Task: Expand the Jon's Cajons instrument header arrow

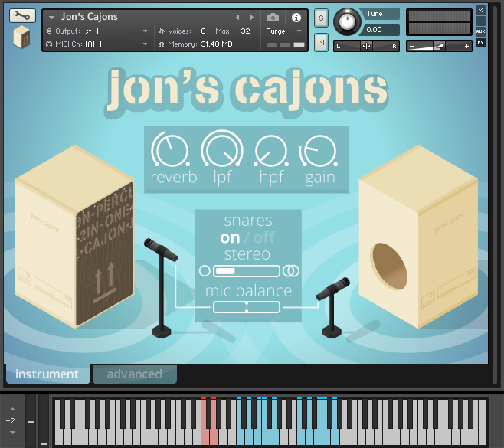Action: [52, 18]
